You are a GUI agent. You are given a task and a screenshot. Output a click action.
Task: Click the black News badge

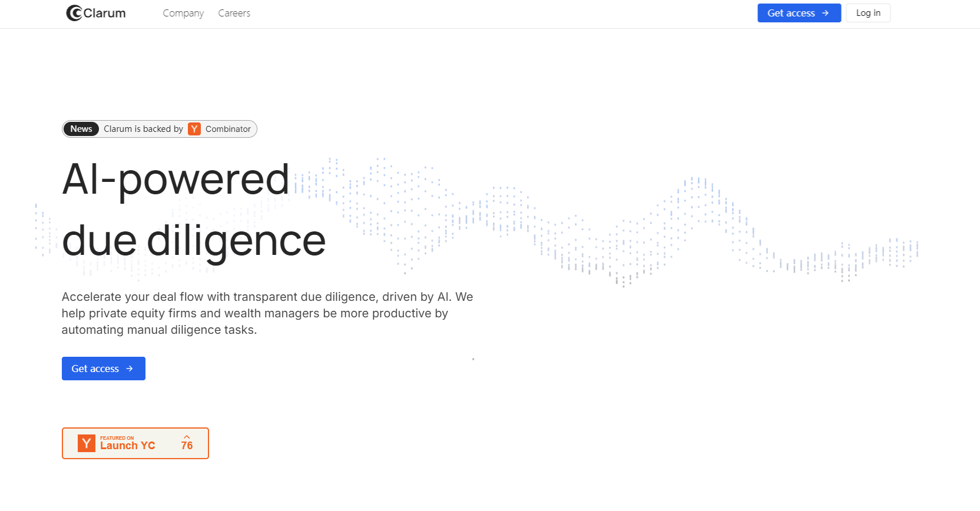tap(81, 129)
